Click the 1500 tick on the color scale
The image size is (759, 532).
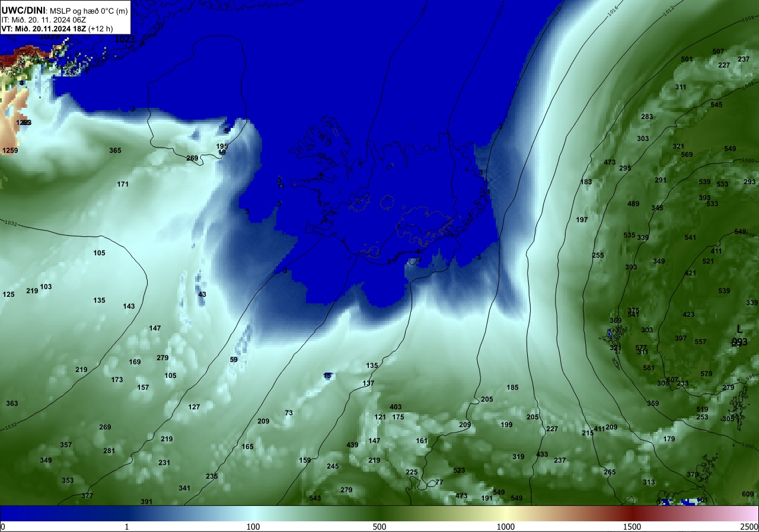pos(632,527)
